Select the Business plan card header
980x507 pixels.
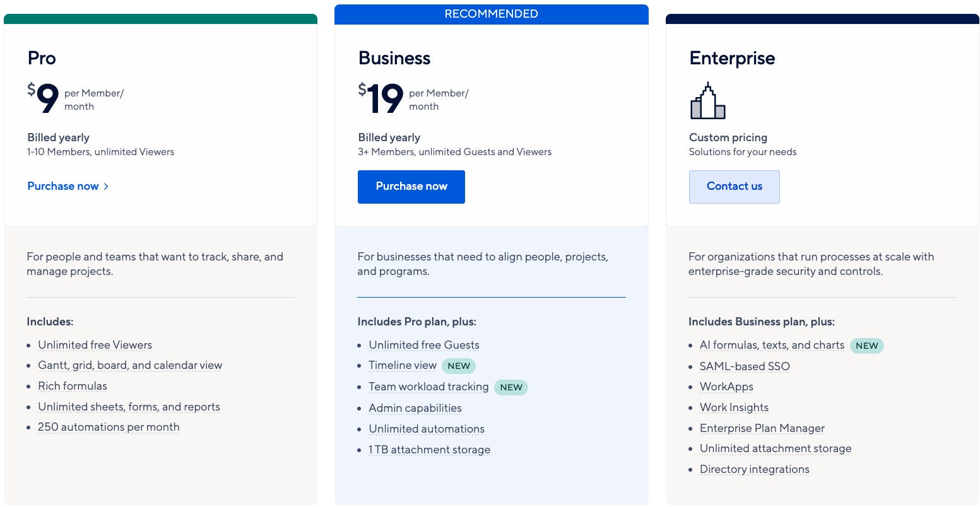tap(394, 58)
